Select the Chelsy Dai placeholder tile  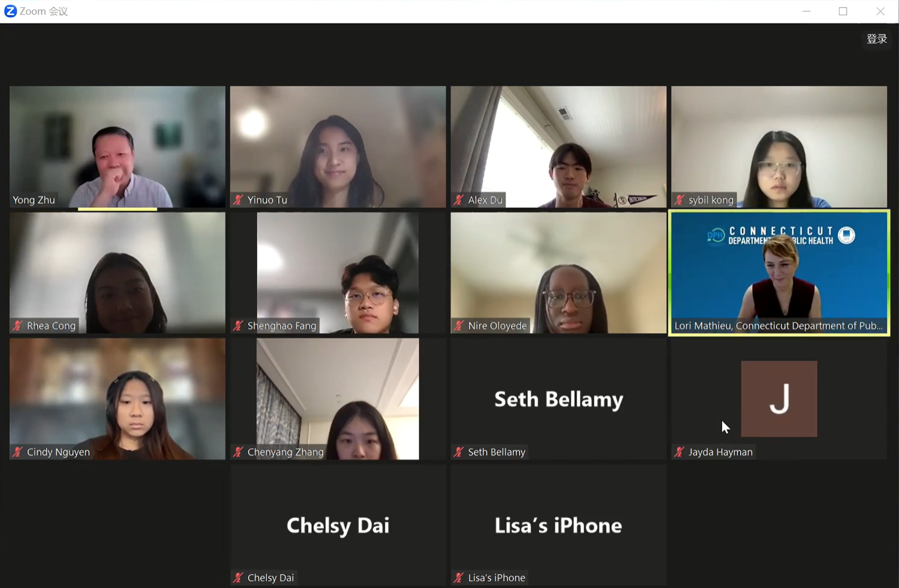click(x=338, y=525)
